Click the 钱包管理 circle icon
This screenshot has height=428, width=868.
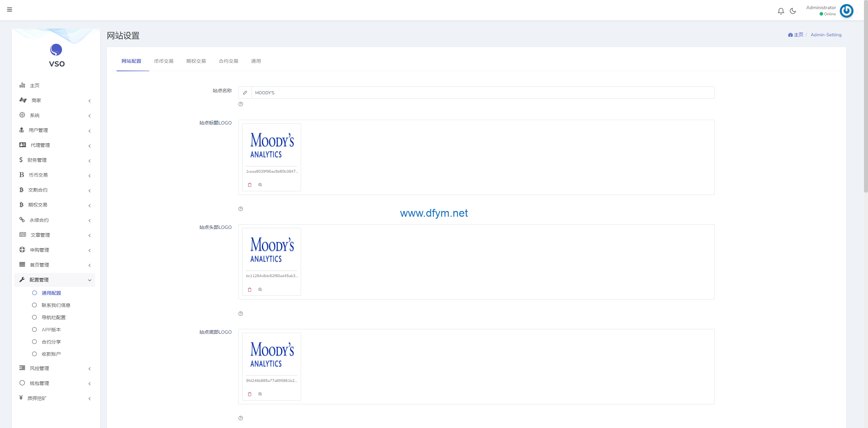pos(22,383)
